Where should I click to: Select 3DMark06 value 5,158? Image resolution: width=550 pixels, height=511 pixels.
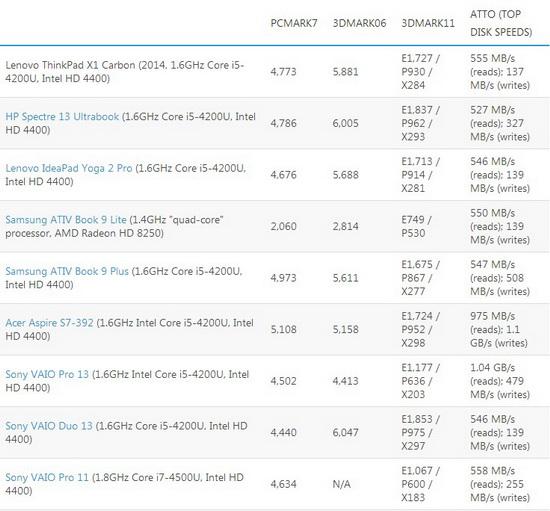click(346, 330)
